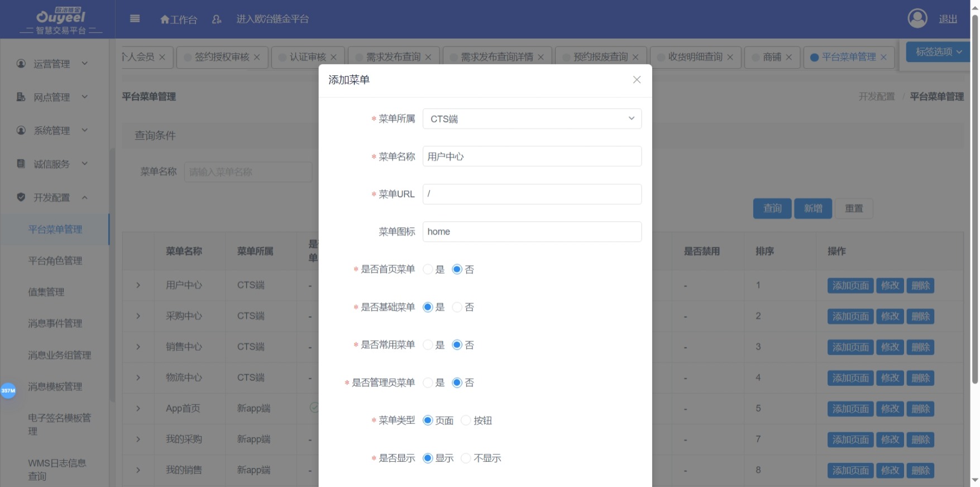This screenshot has height=487, width=980.
Task: Click the 退出 logout link
Action: tap(948, 19)
